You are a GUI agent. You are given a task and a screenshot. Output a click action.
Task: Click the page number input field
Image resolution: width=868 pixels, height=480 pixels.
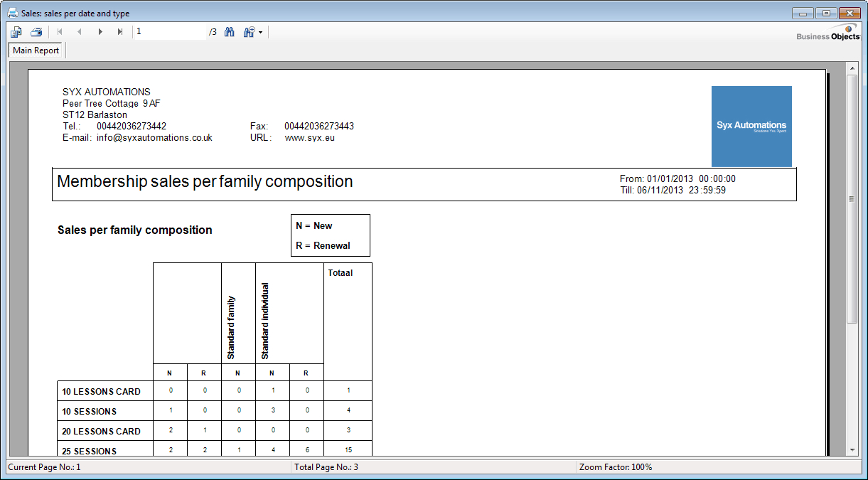click(x=169, y=32)
